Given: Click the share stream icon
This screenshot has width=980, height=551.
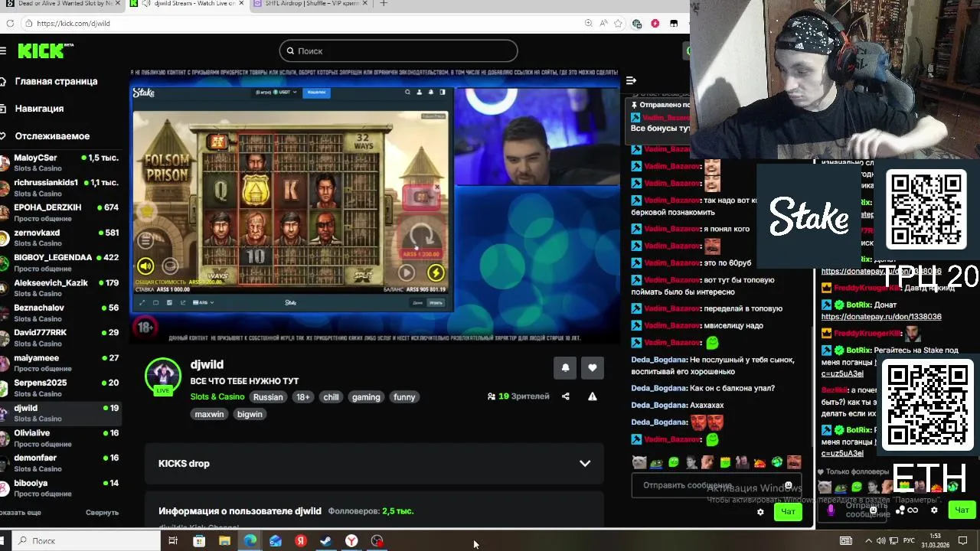Looking at the screenshot, I should pos(566,396).
